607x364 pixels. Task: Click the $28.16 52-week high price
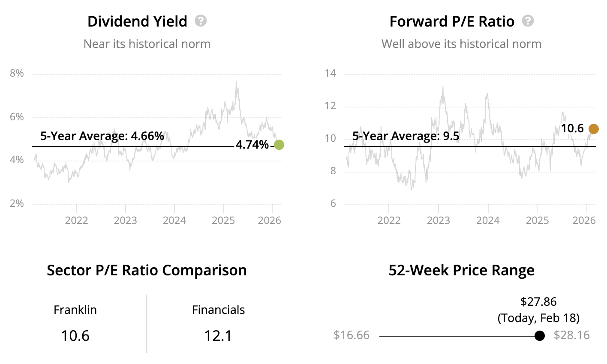571,335
